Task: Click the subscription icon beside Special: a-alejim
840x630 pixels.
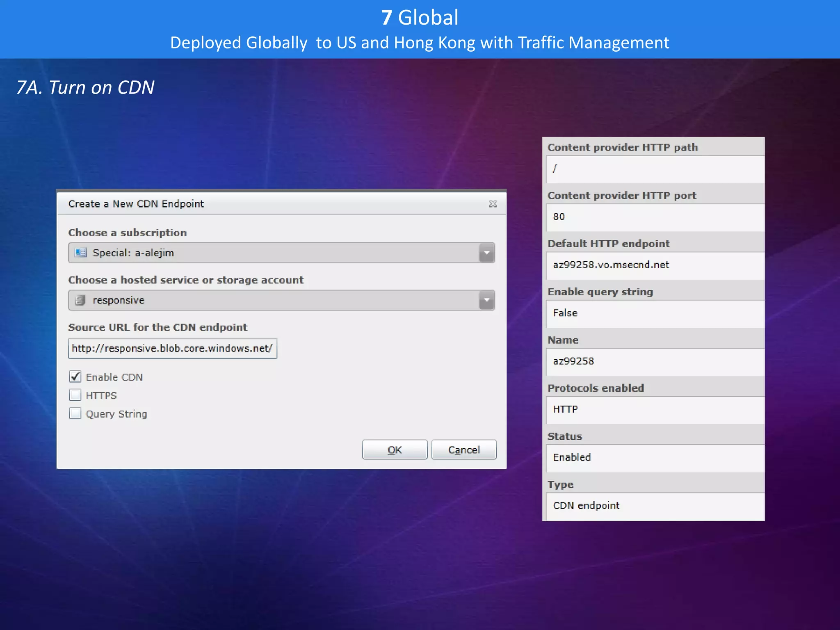Action: (81, 253)
